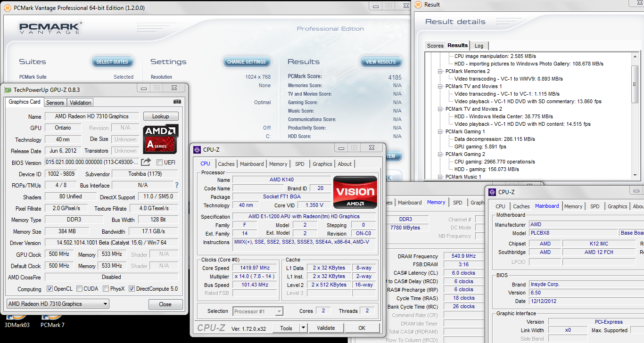Click the AMD Vision logo in CPU-Z
The width and height of the screenshot is (644, 343).
pos(355,192)
